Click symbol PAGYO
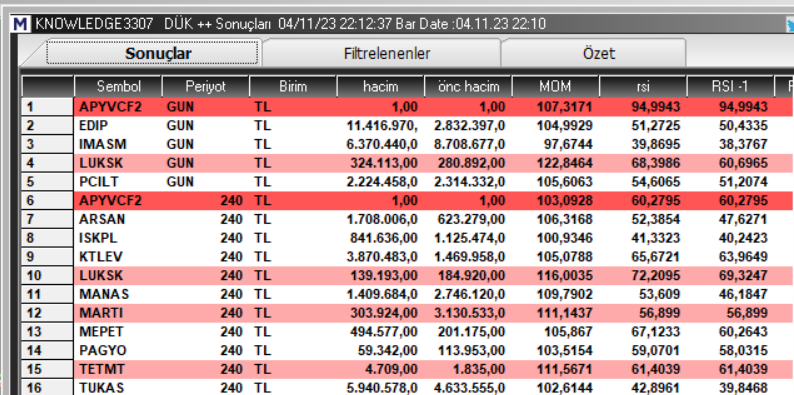This screenshot has height=395, width=794. click(x=103, y=350)
